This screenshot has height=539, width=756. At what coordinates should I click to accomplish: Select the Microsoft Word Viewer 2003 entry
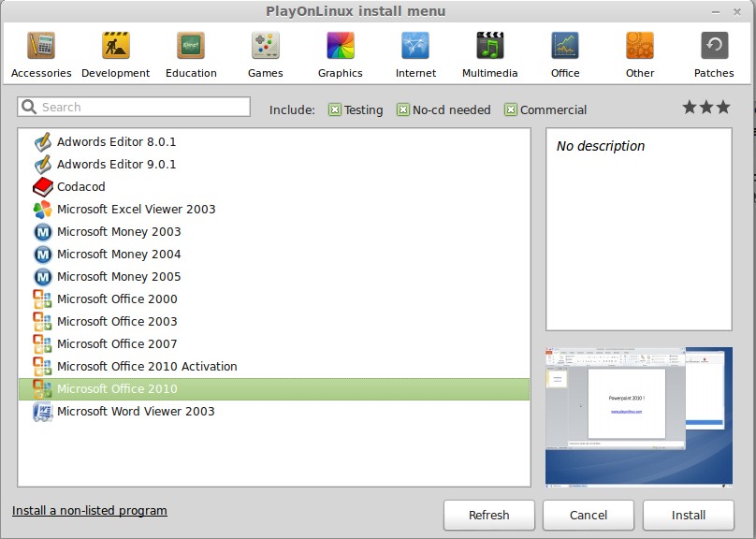tap(274, 411)
